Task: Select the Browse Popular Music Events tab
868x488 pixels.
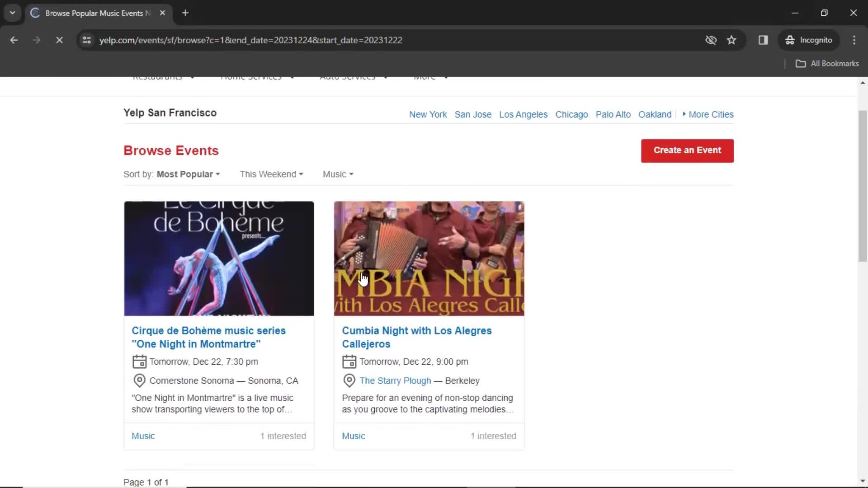Action: coord(98,13)
